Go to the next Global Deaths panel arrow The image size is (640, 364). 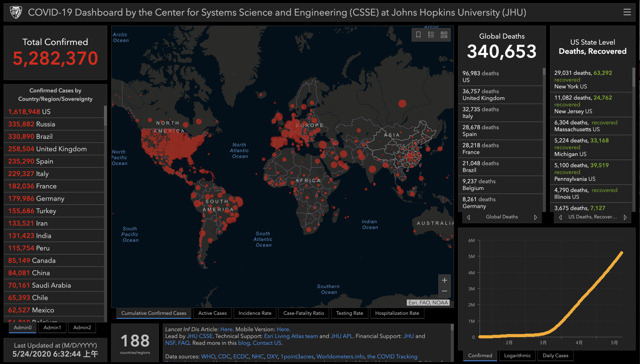(535, 217)
